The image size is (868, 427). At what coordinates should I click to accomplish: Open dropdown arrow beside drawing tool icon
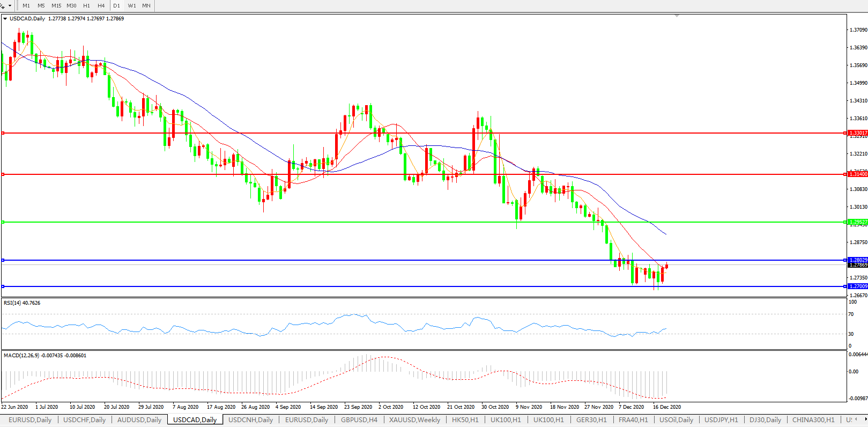pos(10,6)
